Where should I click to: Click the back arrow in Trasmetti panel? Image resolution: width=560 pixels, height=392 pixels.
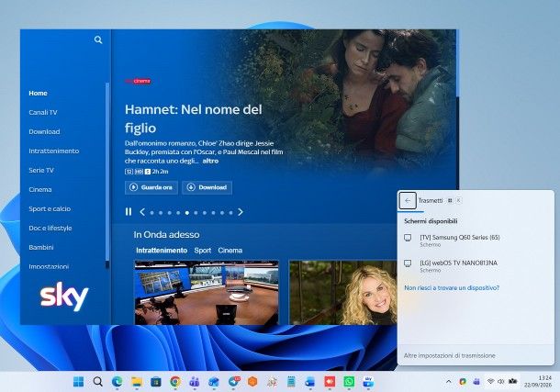[x=408, y=201]
